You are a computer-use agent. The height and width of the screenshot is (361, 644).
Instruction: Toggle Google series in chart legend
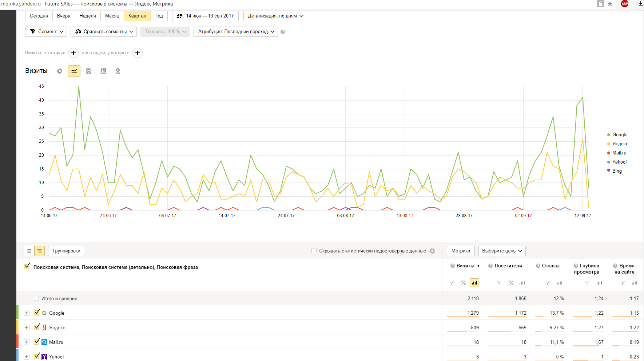coord(617,135)
